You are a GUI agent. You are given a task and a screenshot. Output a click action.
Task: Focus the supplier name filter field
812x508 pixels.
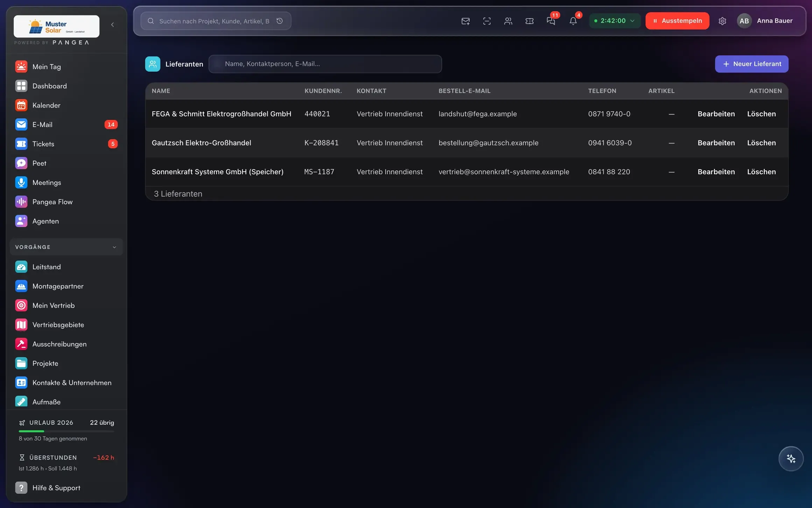point(325,64)
